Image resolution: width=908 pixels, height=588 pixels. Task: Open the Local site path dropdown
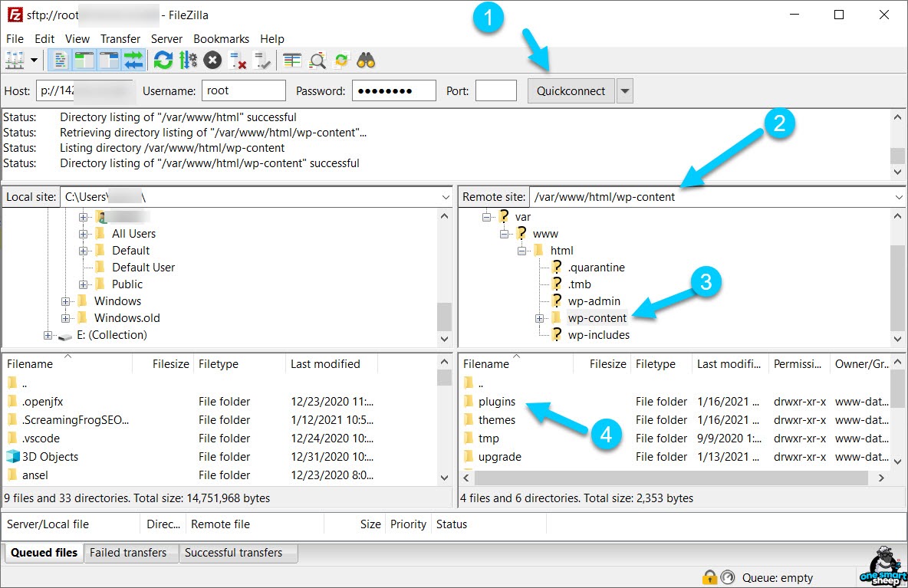pyautogui.click(x=446, y=197)
